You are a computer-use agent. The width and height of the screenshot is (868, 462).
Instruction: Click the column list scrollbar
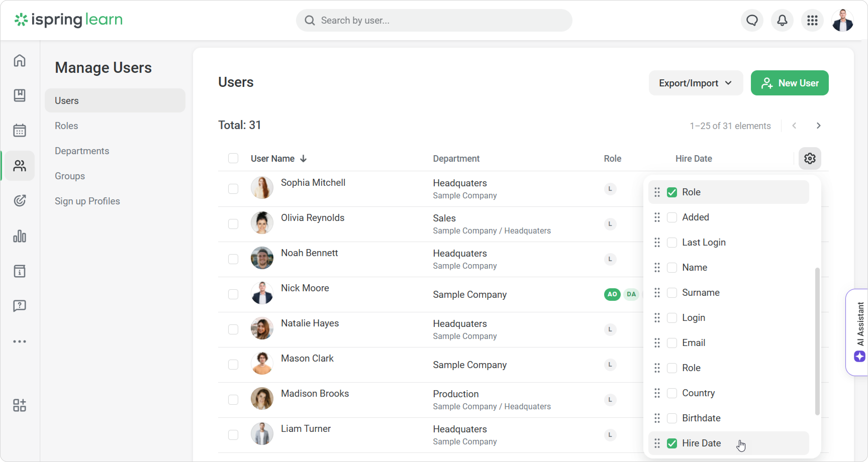click(x=817, y=341)
